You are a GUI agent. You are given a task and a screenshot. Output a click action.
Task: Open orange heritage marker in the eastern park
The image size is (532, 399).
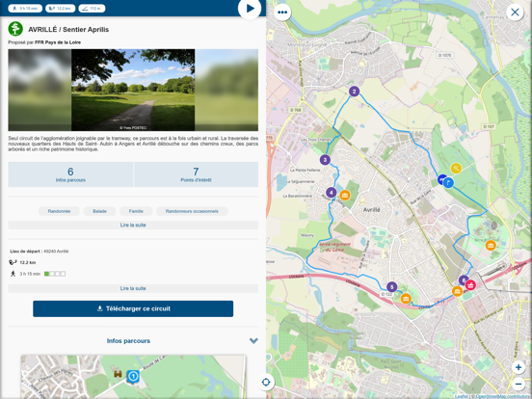491,245
